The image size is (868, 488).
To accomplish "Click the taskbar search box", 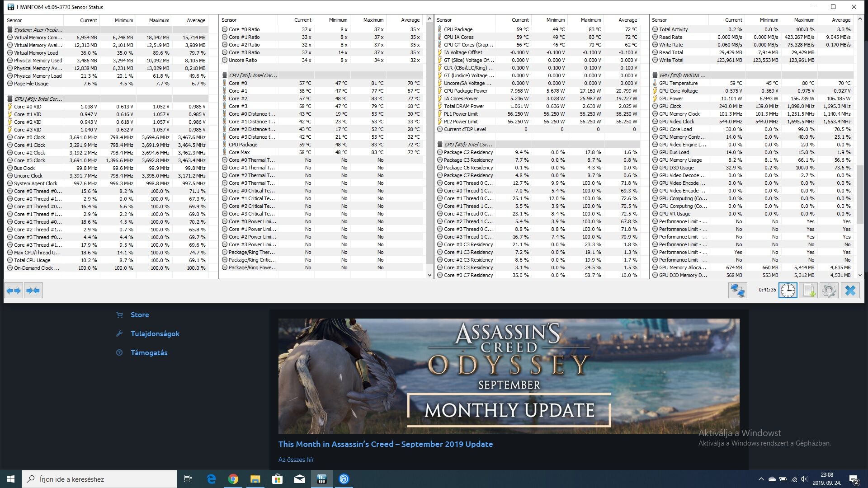I will (x=99, y=479).
